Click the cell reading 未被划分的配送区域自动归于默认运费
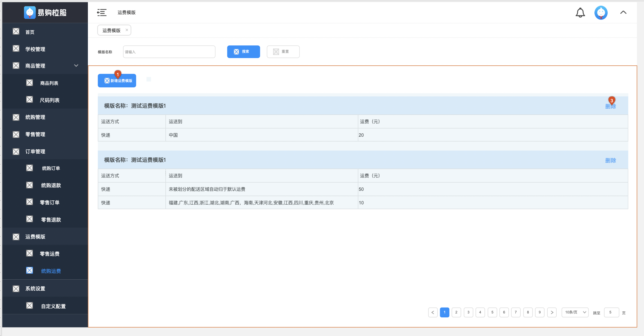Viewport: 644px width, 336px height. point(262,189)
